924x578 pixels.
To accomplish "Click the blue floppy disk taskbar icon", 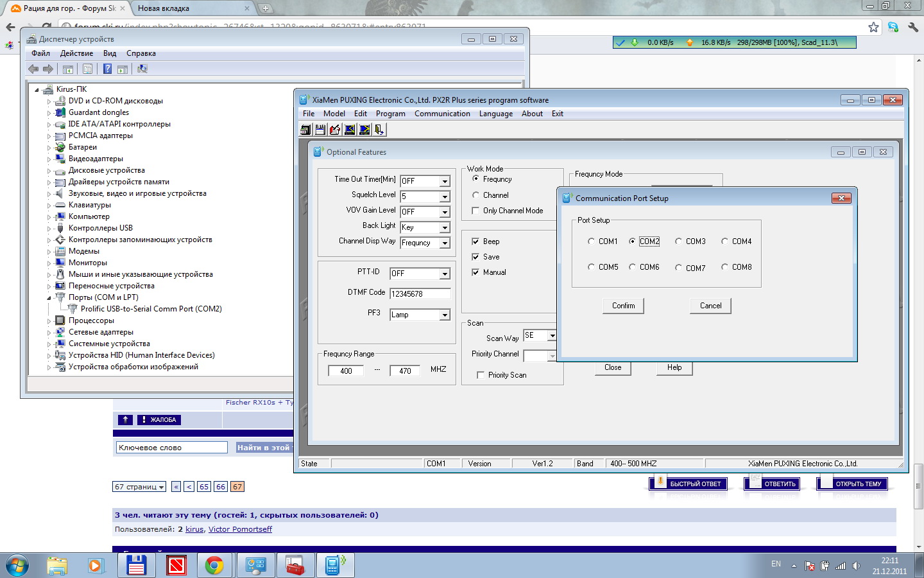I will point(137,566).
